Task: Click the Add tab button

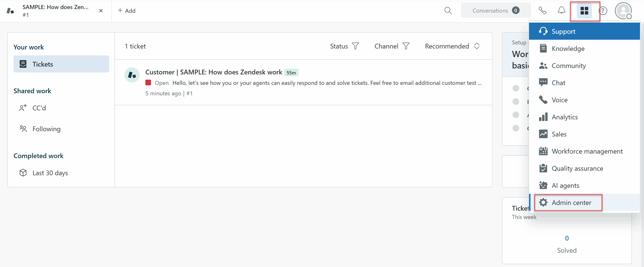Action: (x=127, y=11)
